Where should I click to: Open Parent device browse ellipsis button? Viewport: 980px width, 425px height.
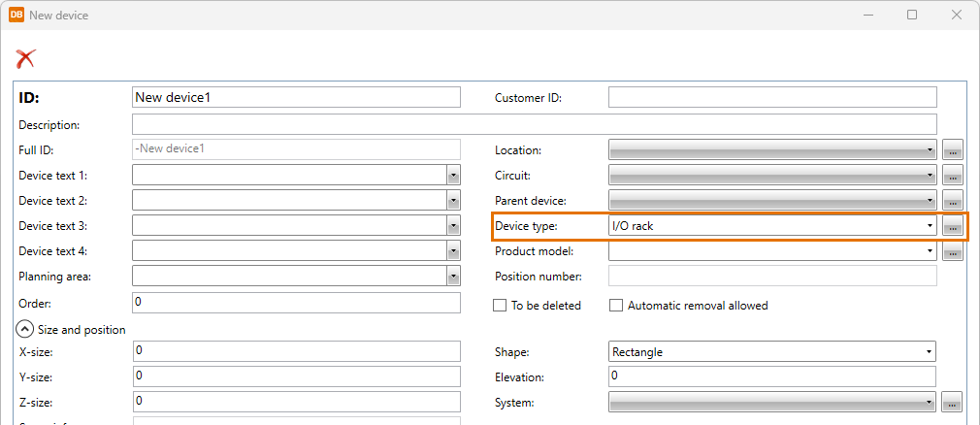(x=952, y=201)
